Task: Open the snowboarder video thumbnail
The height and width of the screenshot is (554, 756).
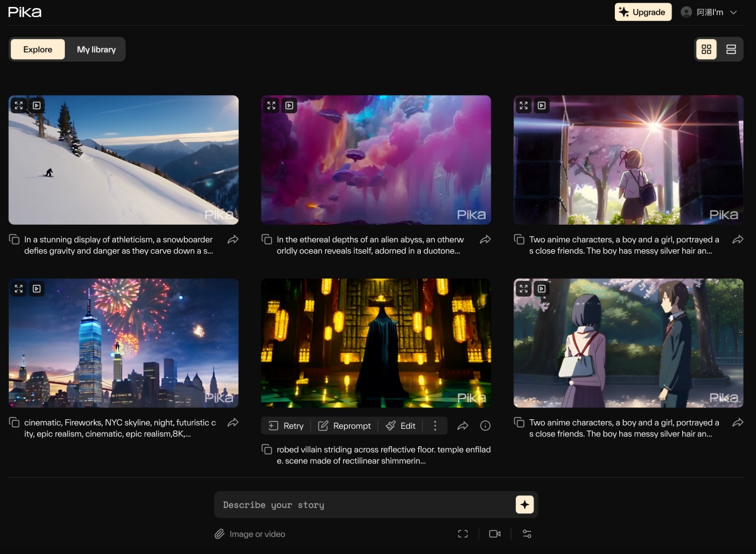Action: tap(123, 160)
